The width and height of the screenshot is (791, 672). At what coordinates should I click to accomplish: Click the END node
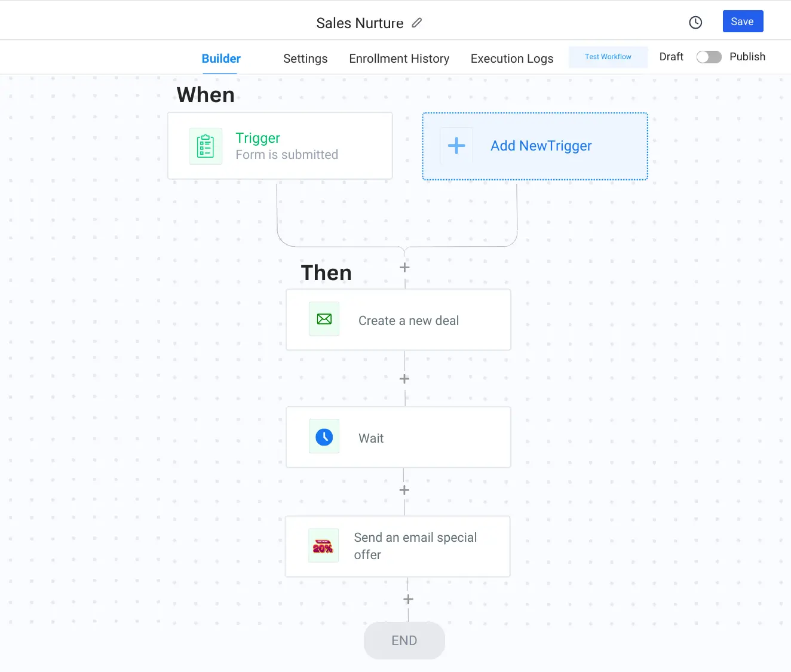pos(404,640)
